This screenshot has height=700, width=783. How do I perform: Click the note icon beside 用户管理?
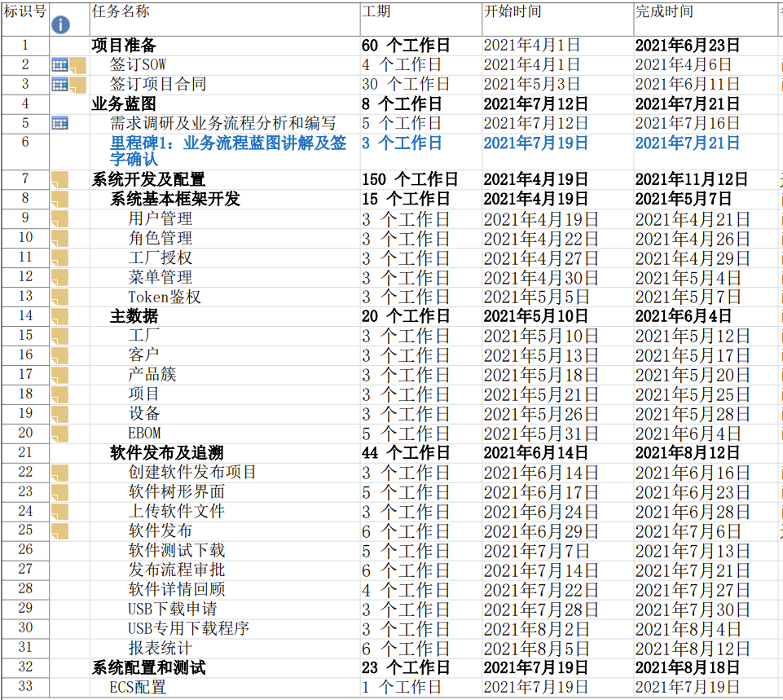(x=60, y=218)
